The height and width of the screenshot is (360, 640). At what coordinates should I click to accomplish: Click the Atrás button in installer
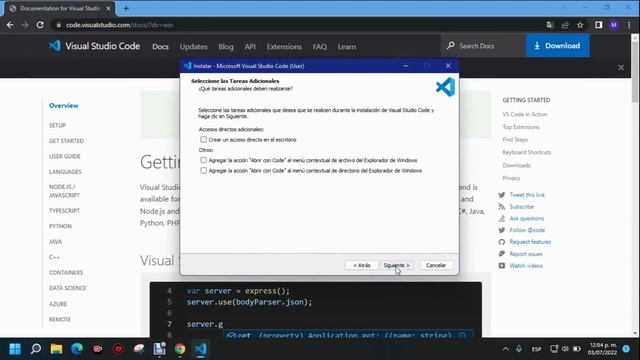362,265
